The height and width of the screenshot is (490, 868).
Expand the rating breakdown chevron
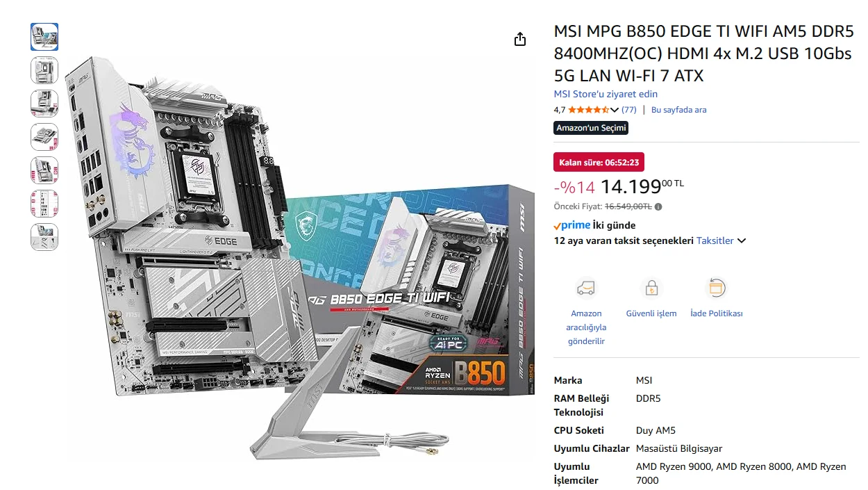(x=615, y=110)
